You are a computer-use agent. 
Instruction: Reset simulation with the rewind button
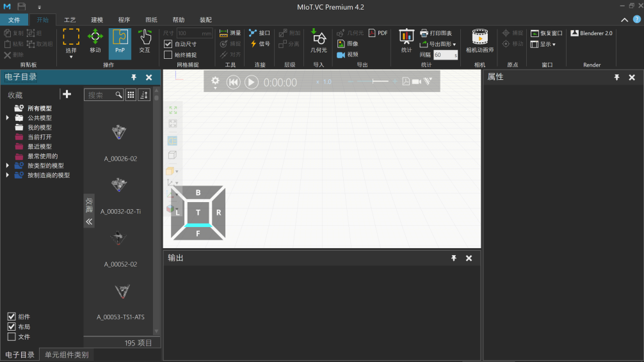point(234,82)
